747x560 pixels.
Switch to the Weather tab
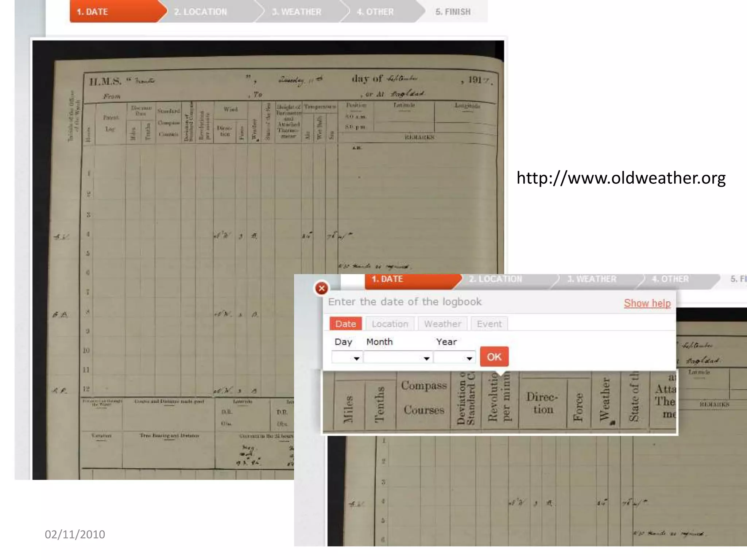click(x=442, y=324)
